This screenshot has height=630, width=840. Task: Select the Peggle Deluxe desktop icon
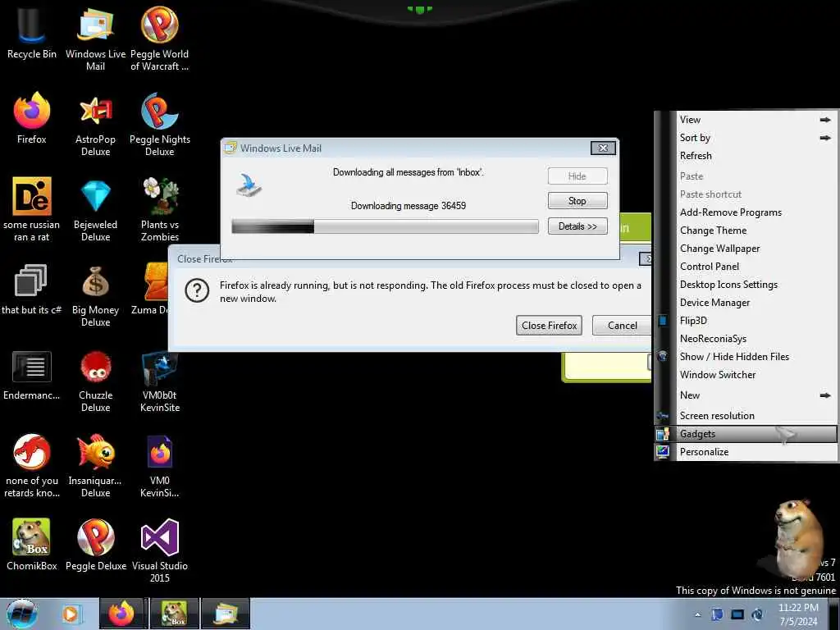pos(95,544)
